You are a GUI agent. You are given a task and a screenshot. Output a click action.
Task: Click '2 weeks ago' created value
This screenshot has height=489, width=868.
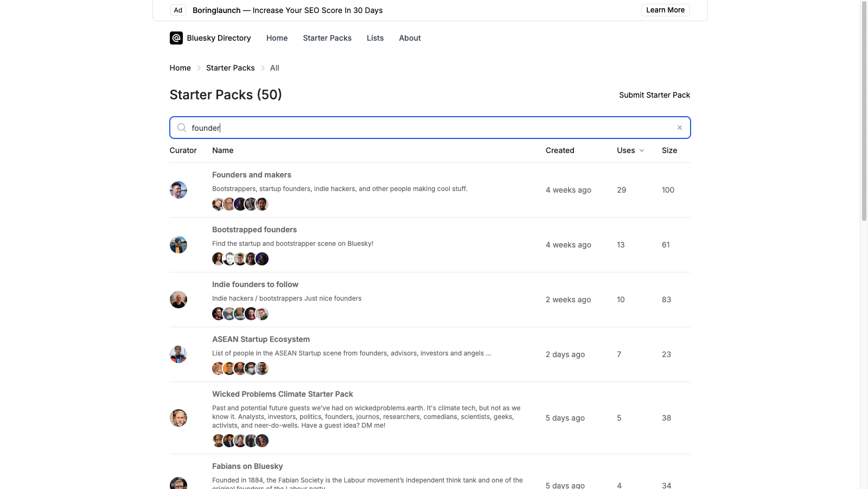point(569,300)
